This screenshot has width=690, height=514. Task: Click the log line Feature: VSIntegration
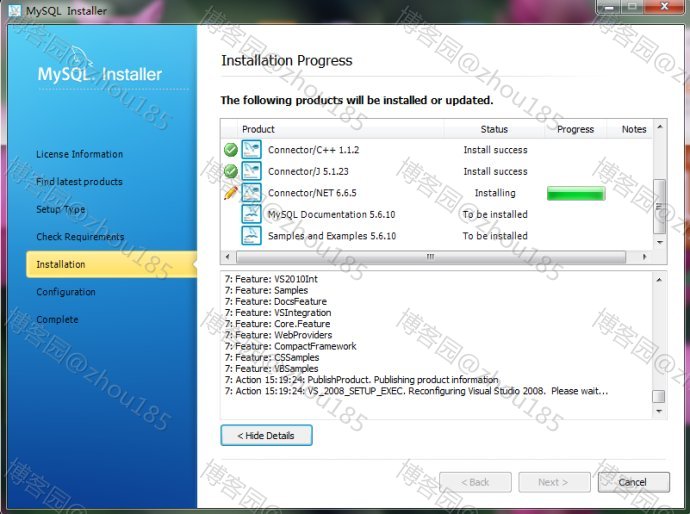(x=278, y=312)
